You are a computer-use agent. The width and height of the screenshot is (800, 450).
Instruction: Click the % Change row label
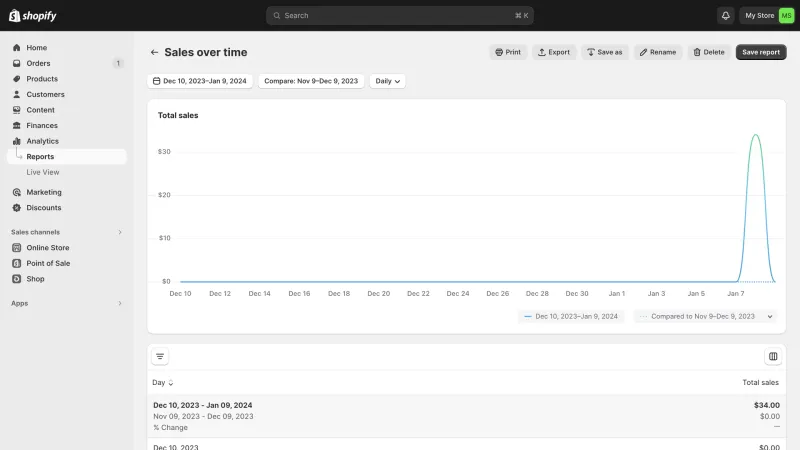click(170, 428)
